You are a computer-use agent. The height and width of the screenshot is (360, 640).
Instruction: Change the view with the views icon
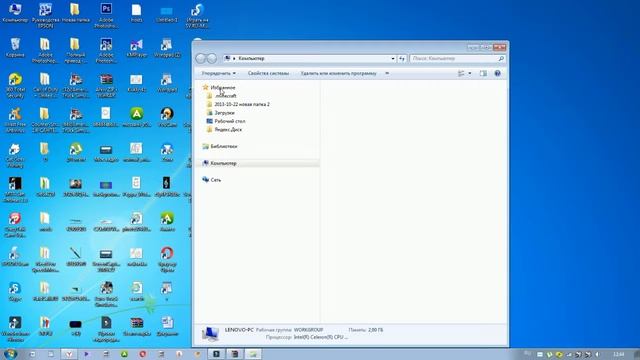461,73
